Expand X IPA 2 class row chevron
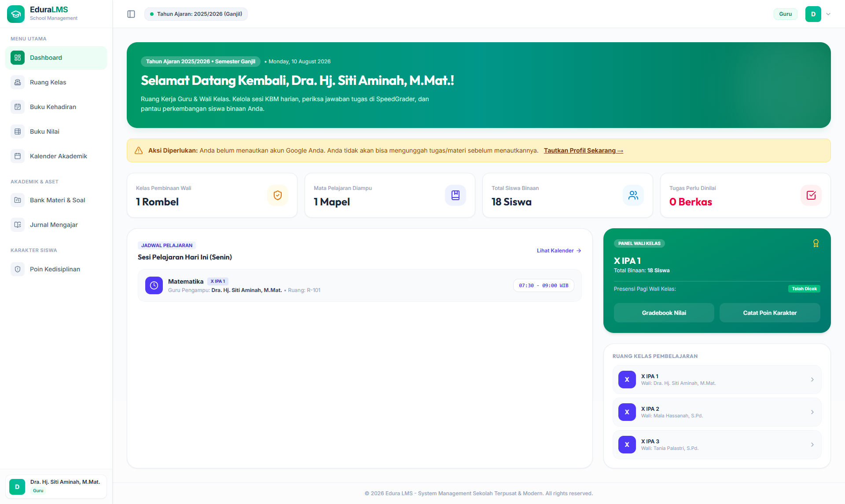This screenshot has height=504, width=845. (x=812, y=412)
